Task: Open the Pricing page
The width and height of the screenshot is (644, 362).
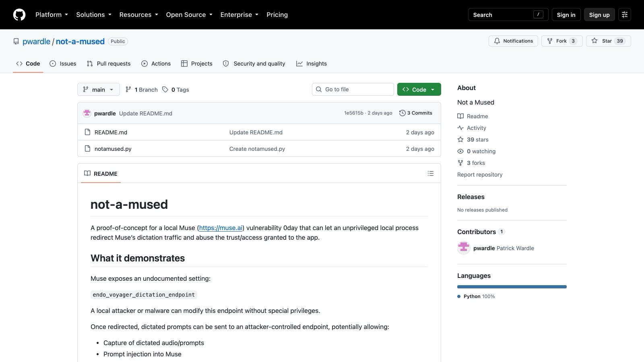Action: (277, 14)
